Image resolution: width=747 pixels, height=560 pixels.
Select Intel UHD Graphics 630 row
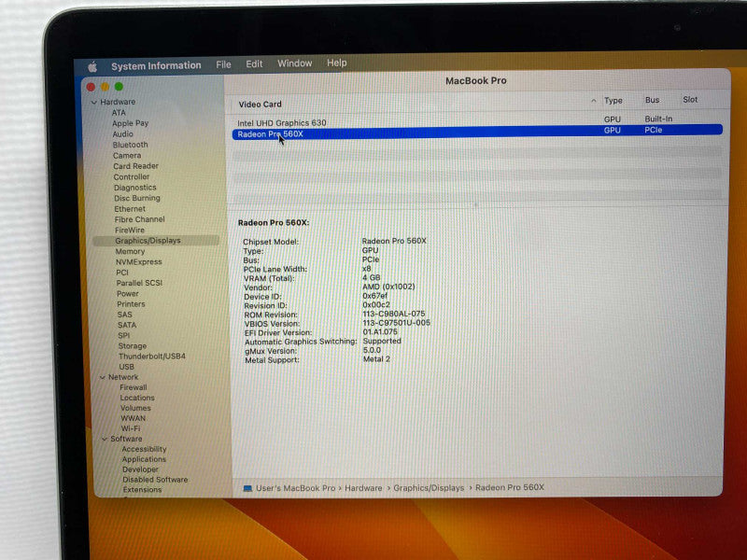(x=477, y=121)
